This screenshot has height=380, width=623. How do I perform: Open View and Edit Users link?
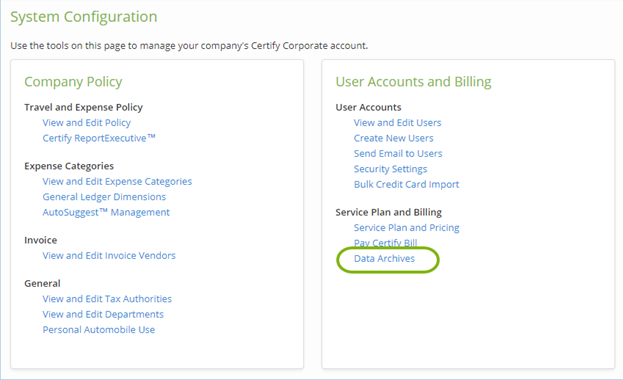397,123
